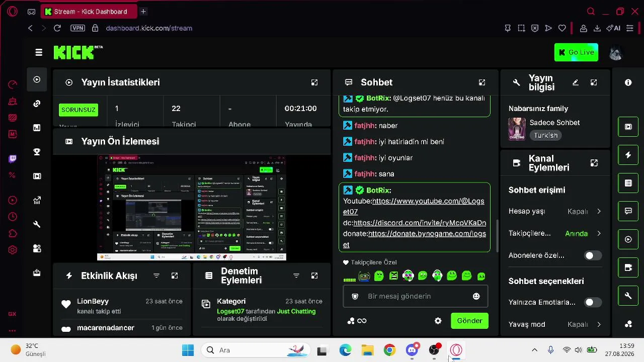Open the Twitch icon in the Opera sidebar
This screenshot has width=644, height=362.
pos(13,159)
